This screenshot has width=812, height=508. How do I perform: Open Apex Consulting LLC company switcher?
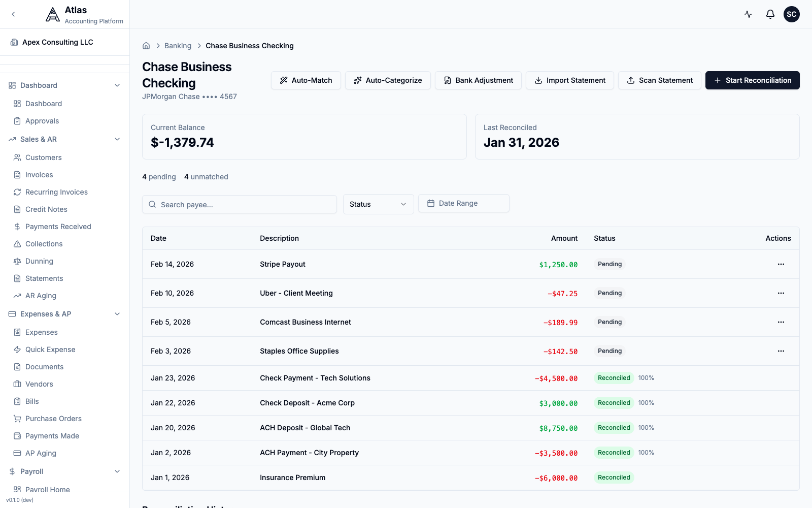pos(65,42)
